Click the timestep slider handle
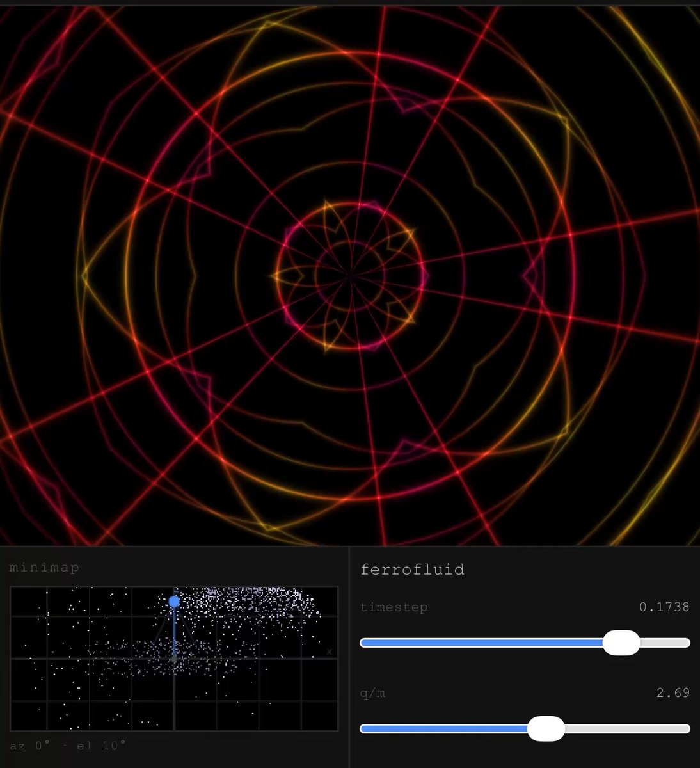The height and width of the screenshot is (768, 700). pos(621,643)
